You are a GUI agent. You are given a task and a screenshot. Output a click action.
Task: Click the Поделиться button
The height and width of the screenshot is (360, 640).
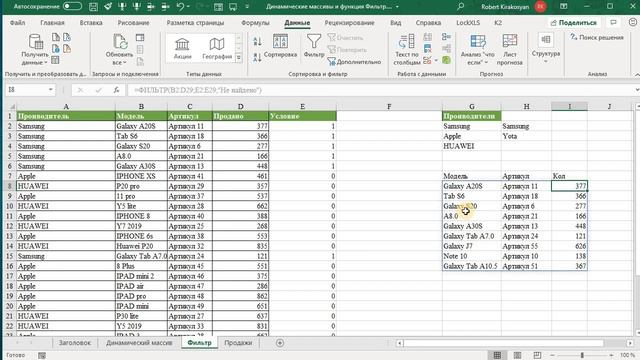point(574,23)
